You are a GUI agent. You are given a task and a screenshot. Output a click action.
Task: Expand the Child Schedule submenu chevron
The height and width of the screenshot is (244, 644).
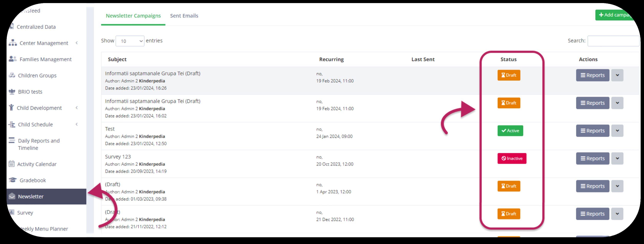click(77, 124)
